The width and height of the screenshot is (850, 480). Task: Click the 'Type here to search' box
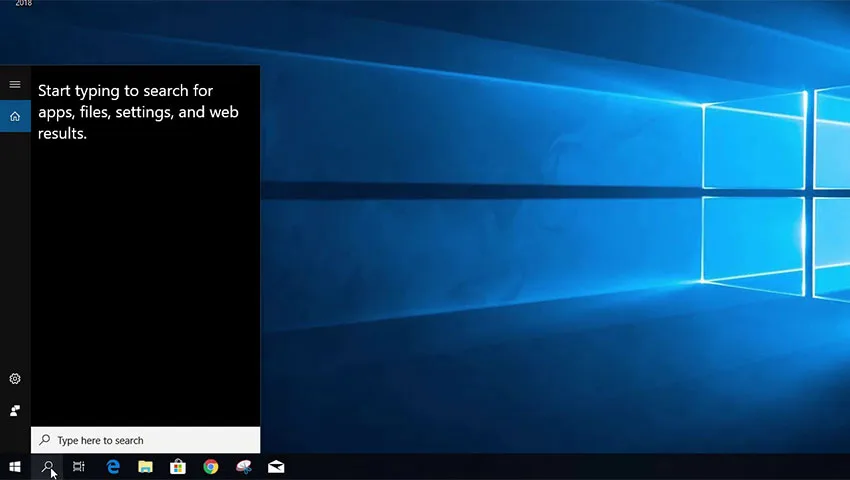click(145, 440)
